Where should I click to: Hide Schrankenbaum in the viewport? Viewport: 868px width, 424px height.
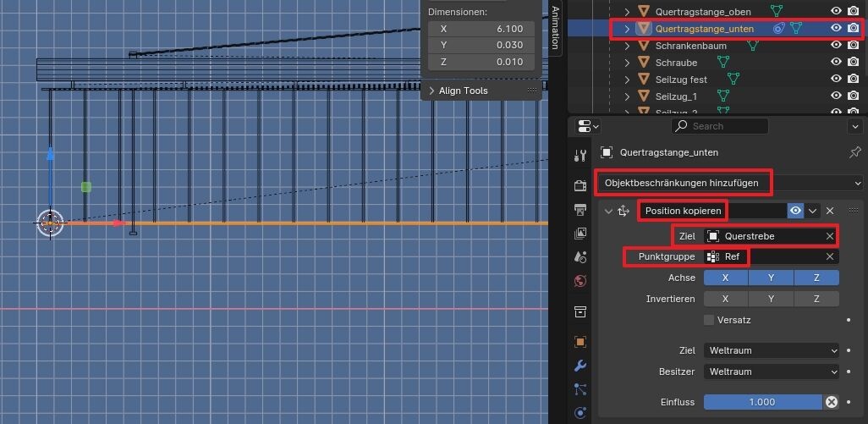(x=836, y=46)
